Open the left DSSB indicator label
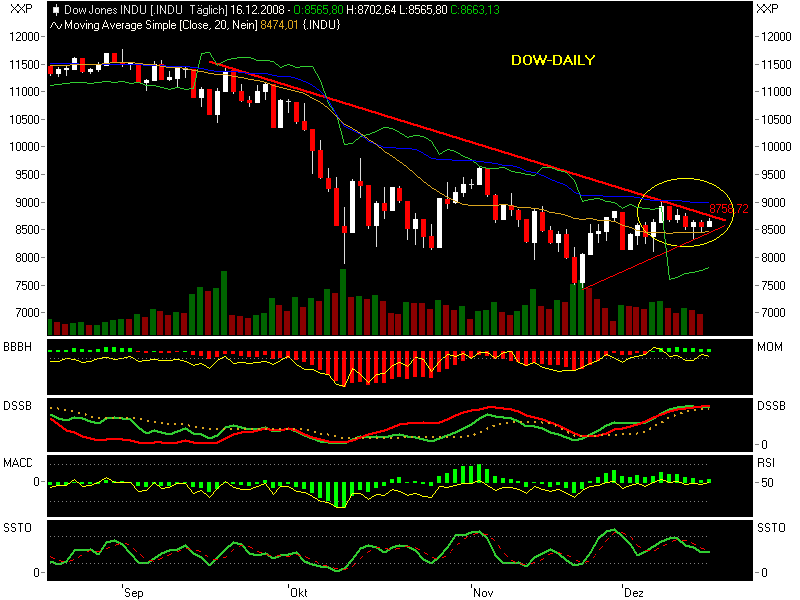The height and width of the screenshot is (600, 800). [17, 405]
